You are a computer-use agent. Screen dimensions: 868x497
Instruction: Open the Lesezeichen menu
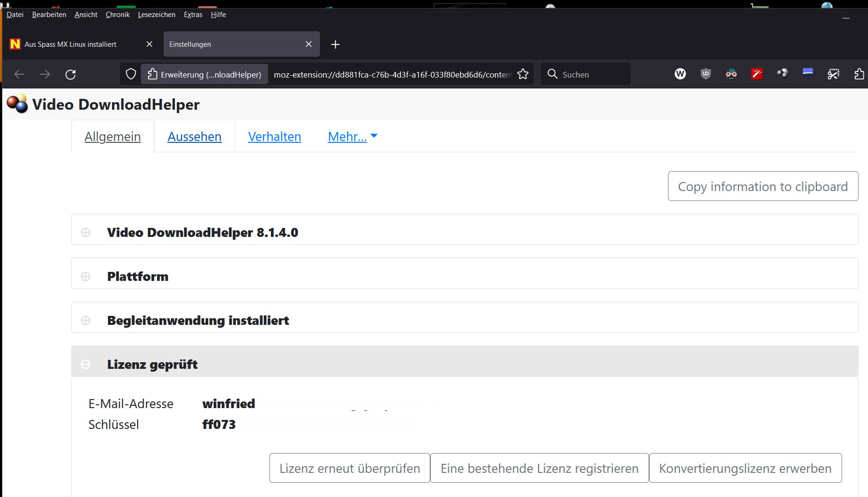[156, 15]
